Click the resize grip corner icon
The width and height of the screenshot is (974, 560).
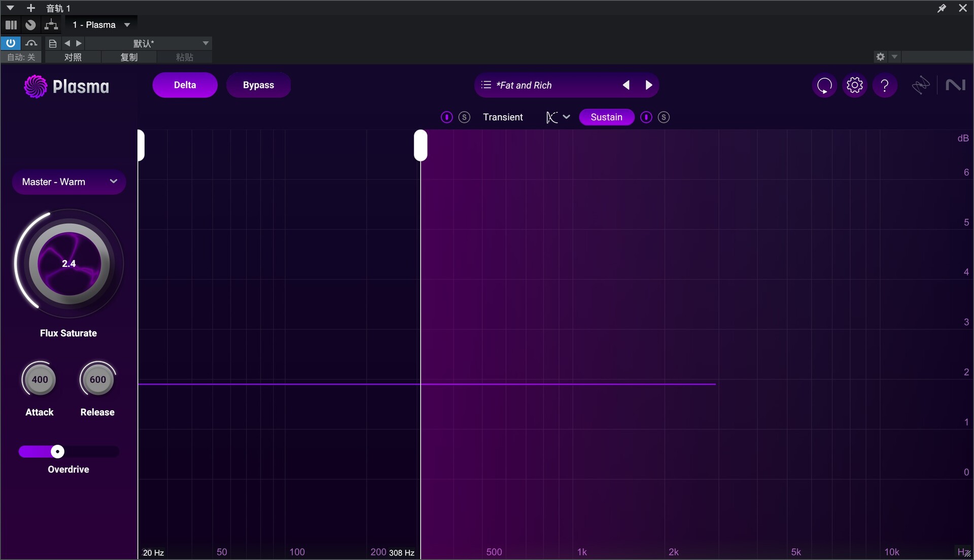(967, 554)
